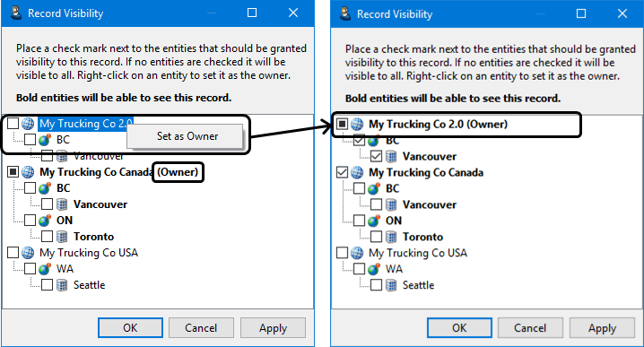Click OK in the left Record Visibility window

130,327
